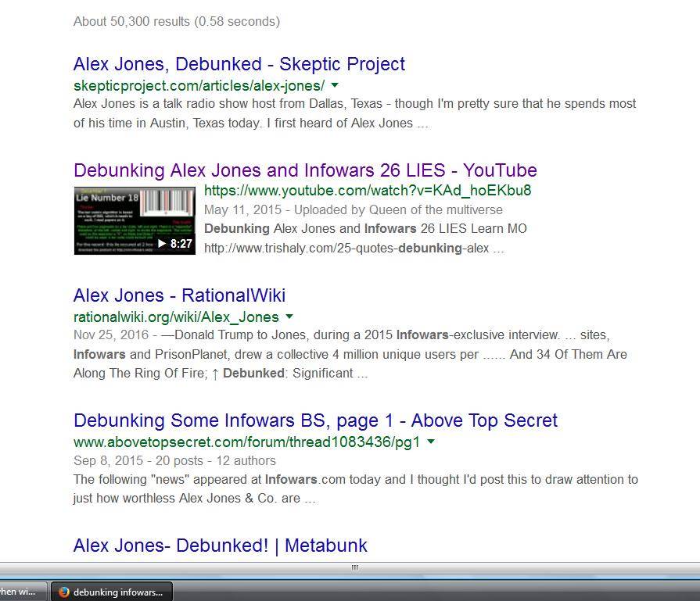
Task: Expand the skepticproject.com URL dropdown arrow
Action: tap(335, 85)
